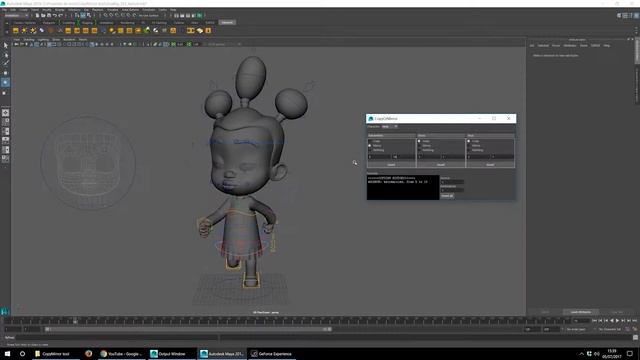Select Mirror radio in the Animation panel
Image resolution: width=640 pixels, height=360 pixels.
(370, 146)
